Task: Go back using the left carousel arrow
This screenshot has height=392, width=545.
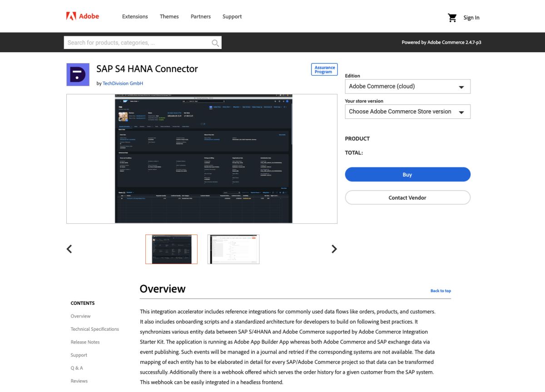Action: [69, 249]
